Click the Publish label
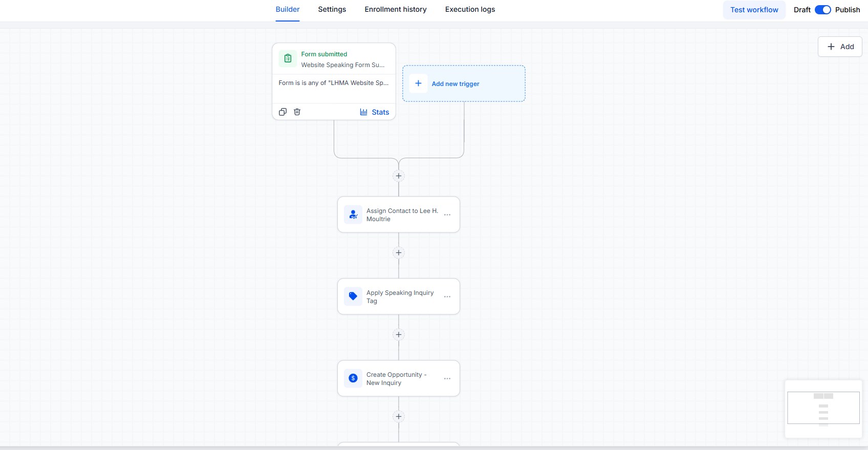The image size is (868, 450). point(848,10)
